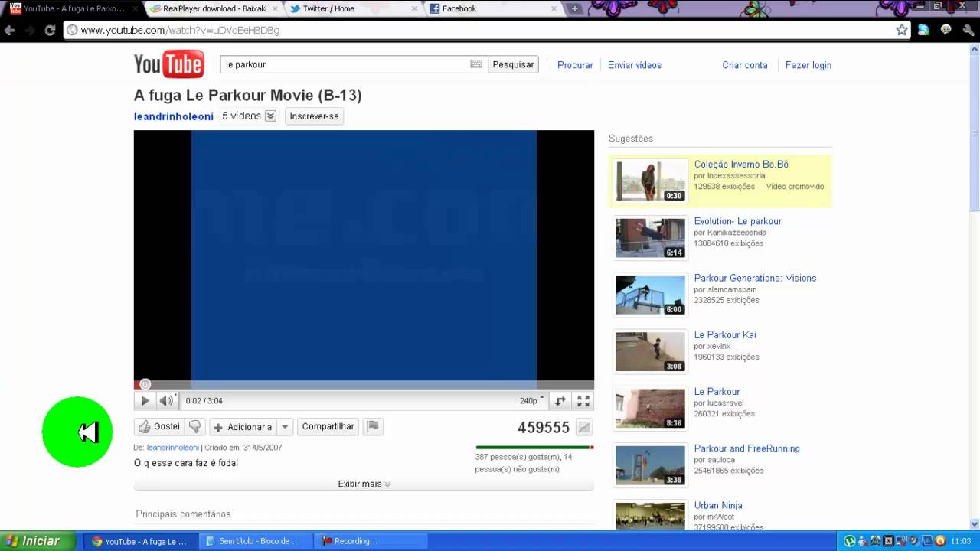Screen dimensions: 980x551
Task: Reload the page with refresh icon
Action: click(50, 31)
